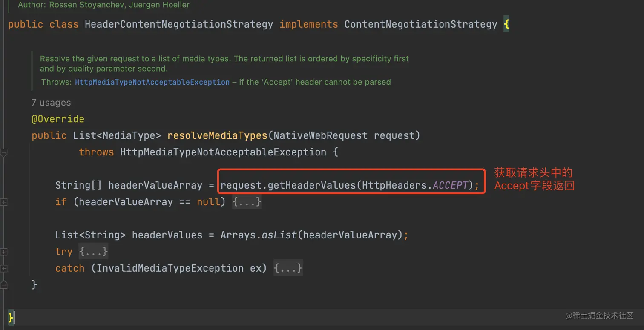Collapse the resolveMediaTypes method via gutter marker

[3, 153]
